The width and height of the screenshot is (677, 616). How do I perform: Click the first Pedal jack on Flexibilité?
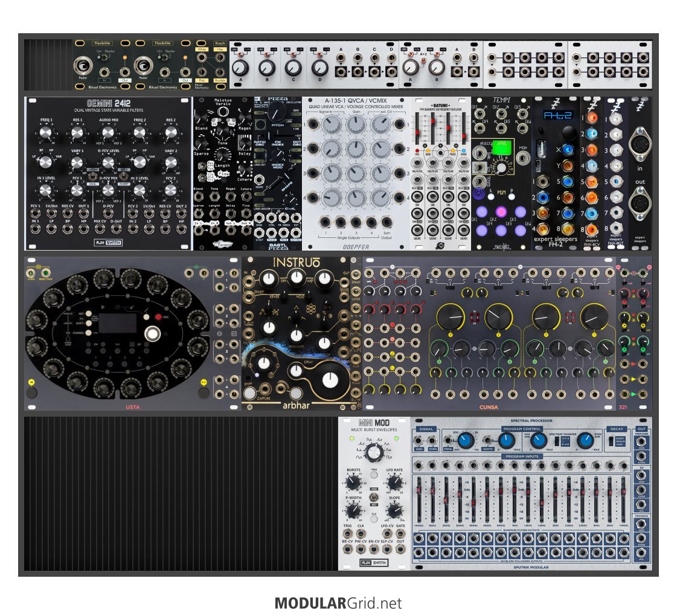point(83,66)
